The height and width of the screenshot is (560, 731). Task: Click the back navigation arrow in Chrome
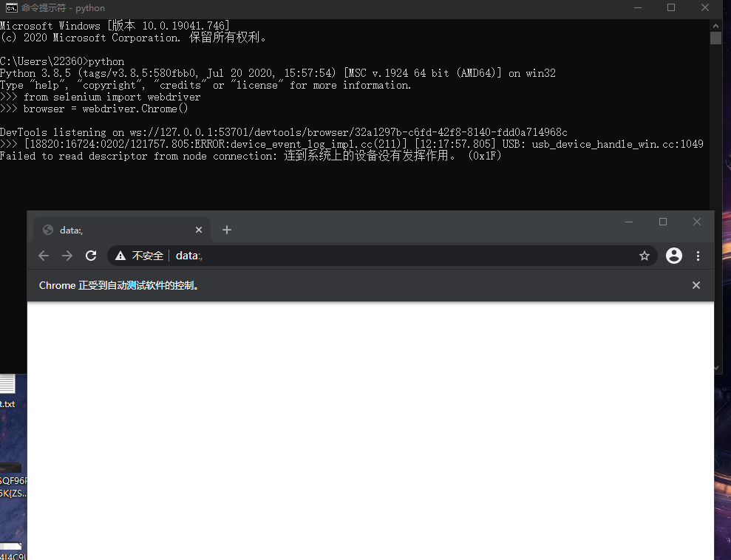[x=43, y=255]
